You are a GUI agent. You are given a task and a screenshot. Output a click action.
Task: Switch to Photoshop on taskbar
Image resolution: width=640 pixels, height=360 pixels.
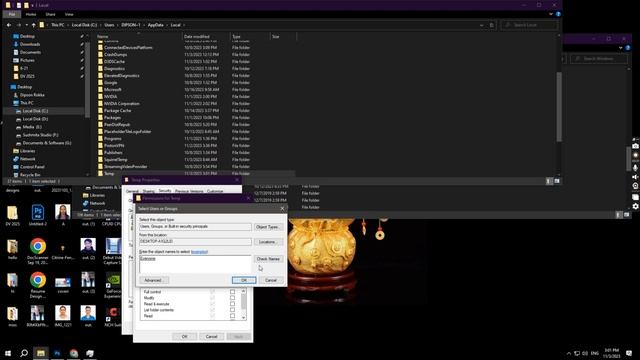click(57, 353)
